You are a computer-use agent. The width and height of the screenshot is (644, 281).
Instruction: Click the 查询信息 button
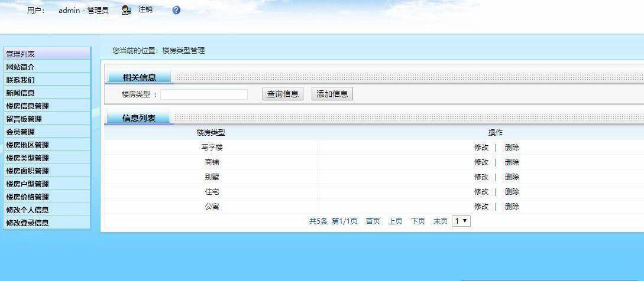(283, 94)
